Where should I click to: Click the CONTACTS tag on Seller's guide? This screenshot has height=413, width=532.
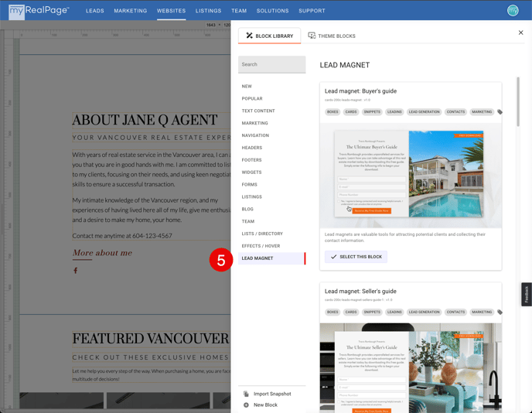coord(455,312)
